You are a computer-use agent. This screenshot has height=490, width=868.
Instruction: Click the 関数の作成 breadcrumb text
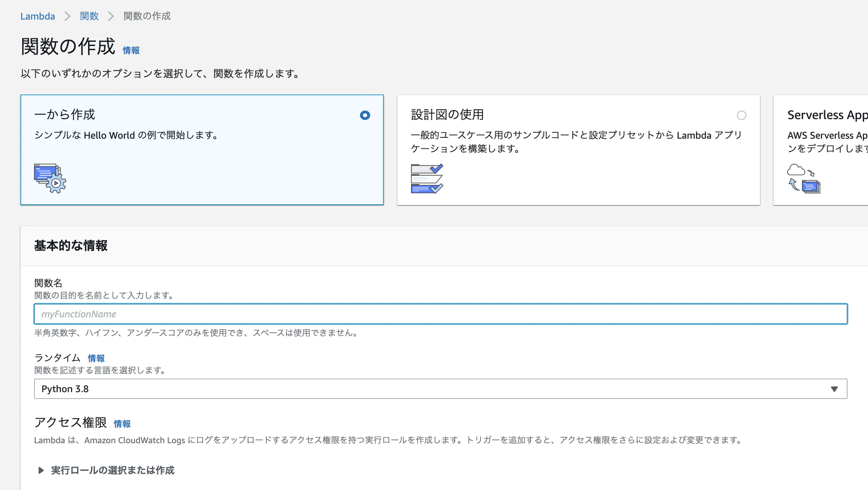[147, 16]
